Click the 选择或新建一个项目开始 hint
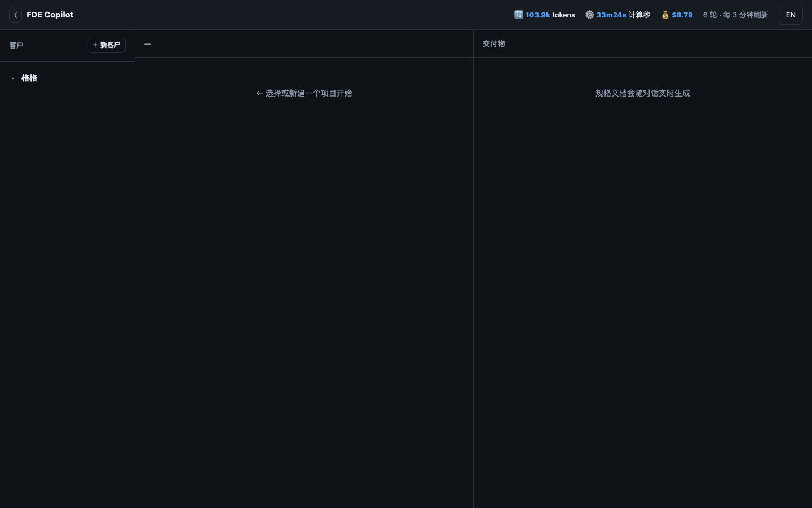The width and height of the screenshot is (812, 508). pyautogui.click(x=308, y=93)
